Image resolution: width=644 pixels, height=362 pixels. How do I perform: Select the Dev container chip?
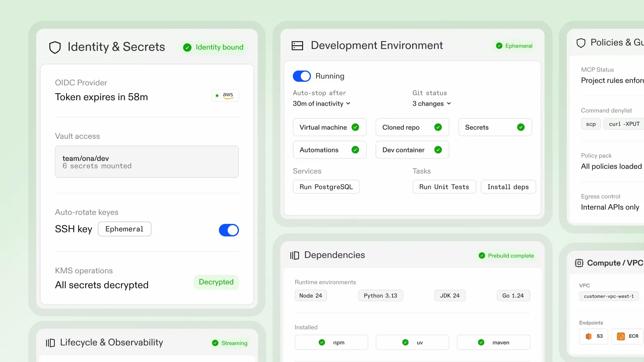[412, 150]
